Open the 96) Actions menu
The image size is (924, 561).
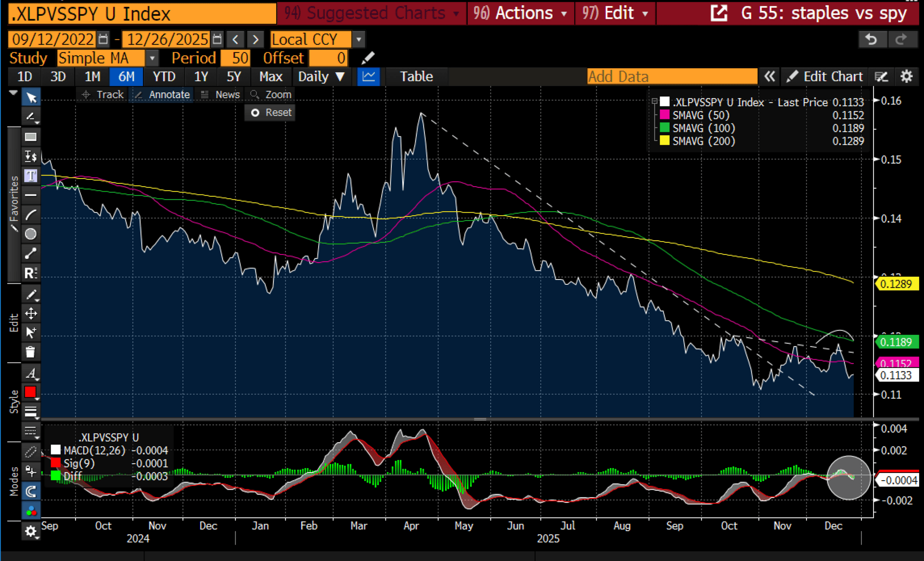point(520,13)
